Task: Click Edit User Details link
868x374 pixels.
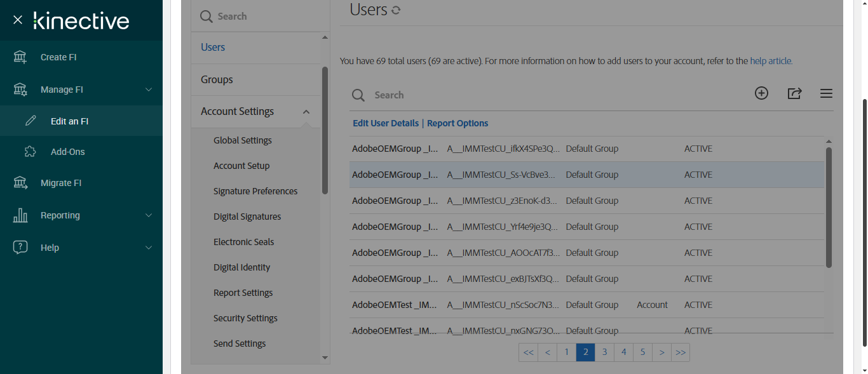Action: [x=386, y=123]
